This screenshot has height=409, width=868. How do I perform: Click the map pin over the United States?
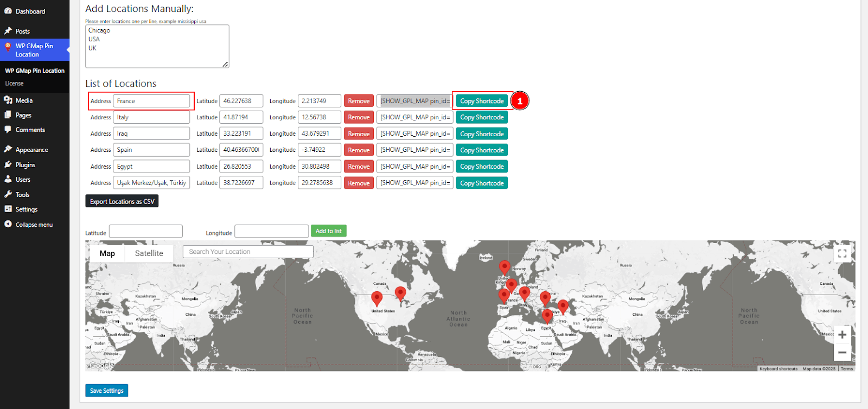click(x=376, y=298)
